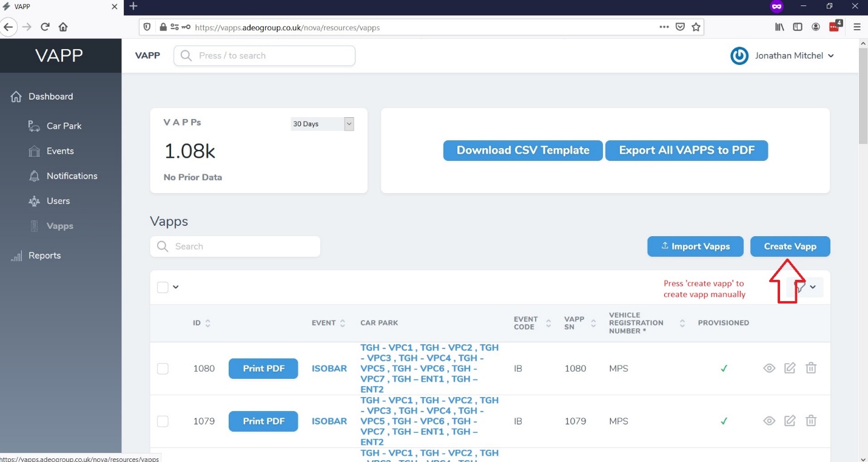868x462 pixels.
Task: Click Download CSV Template button
Action: click(x=523, y=151)
